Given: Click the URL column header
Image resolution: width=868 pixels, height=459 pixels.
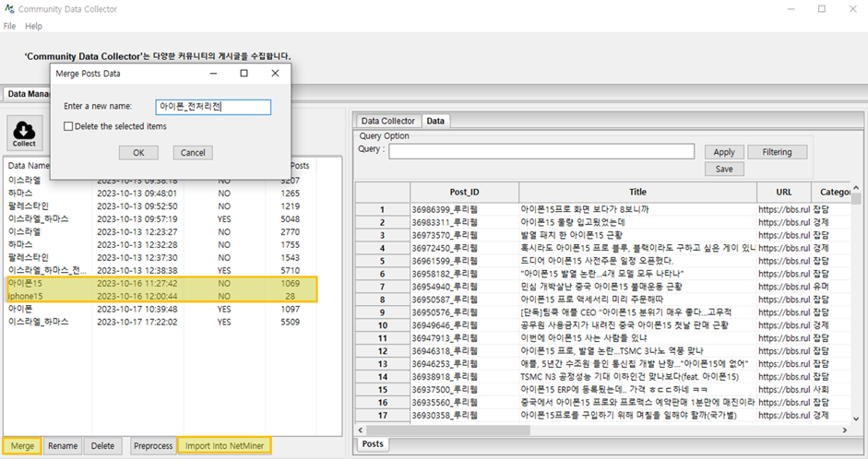Looking at the screenshot, I should pos(784,192).
